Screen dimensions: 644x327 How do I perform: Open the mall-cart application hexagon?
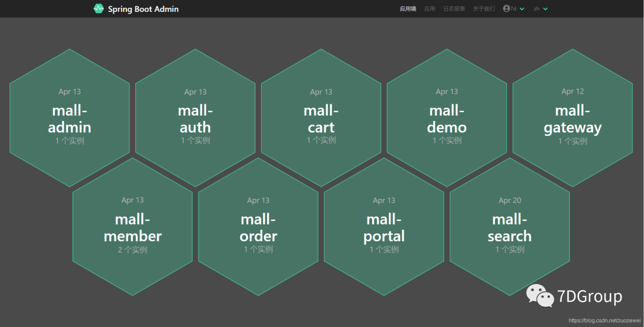click(321, 118)
